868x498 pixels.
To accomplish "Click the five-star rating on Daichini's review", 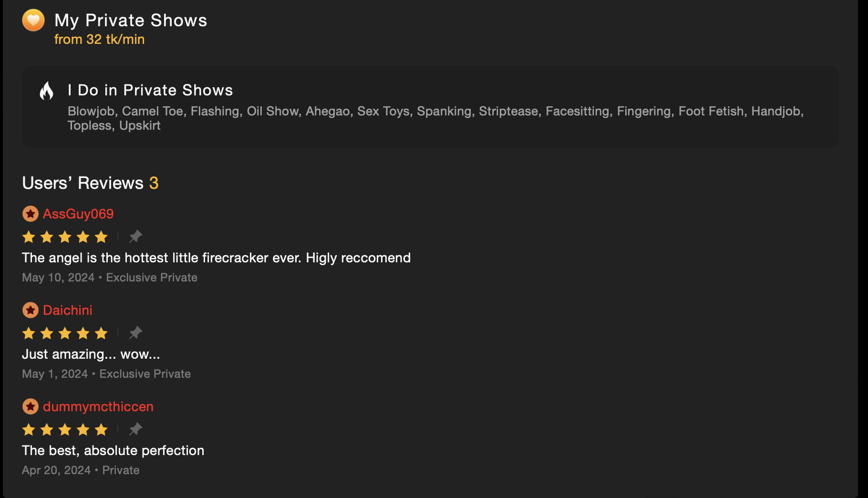I will (x=65, y=333).
